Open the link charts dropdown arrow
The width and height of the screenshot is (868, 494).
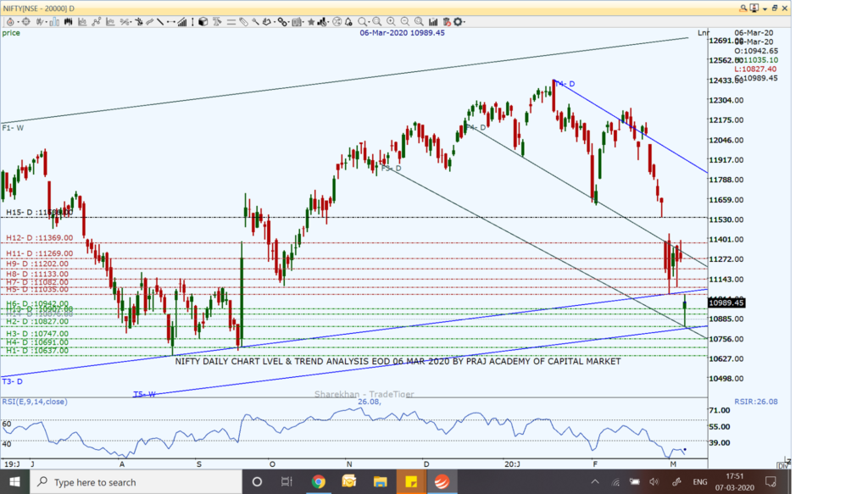pos(289,22)
